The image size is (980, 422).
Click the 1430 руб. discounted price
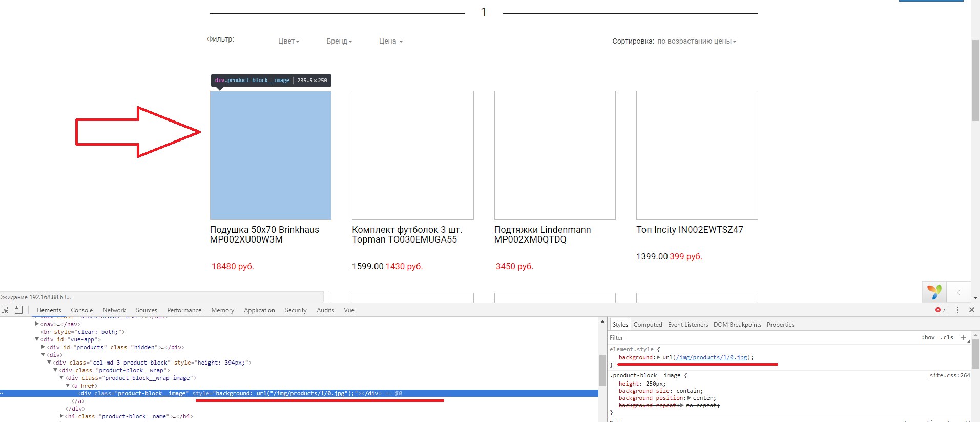coord(404,266)
